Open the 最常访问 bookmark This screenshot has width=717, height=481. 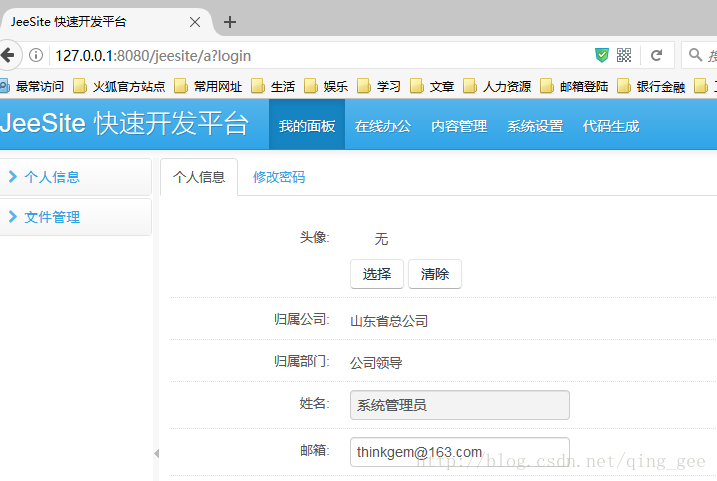[33, 86]
